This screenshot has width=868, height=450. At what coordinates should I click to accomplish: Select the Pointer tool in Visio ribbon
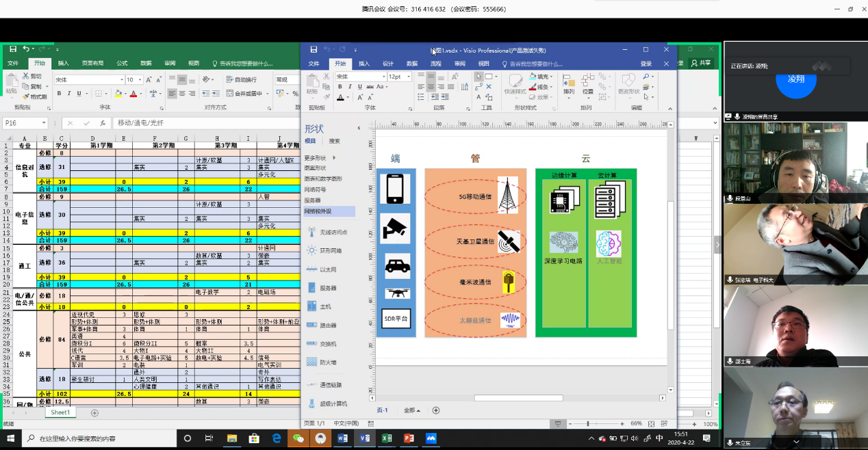pyautogui.click(x=478, y=77)
